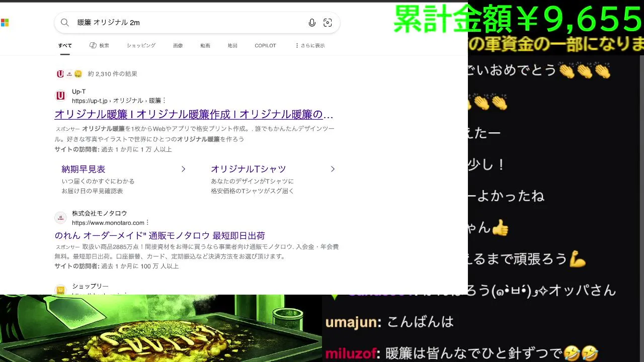Switch to the COPILOT tab
This screenshot has height=362, width=644.
(x=265, y=45)
